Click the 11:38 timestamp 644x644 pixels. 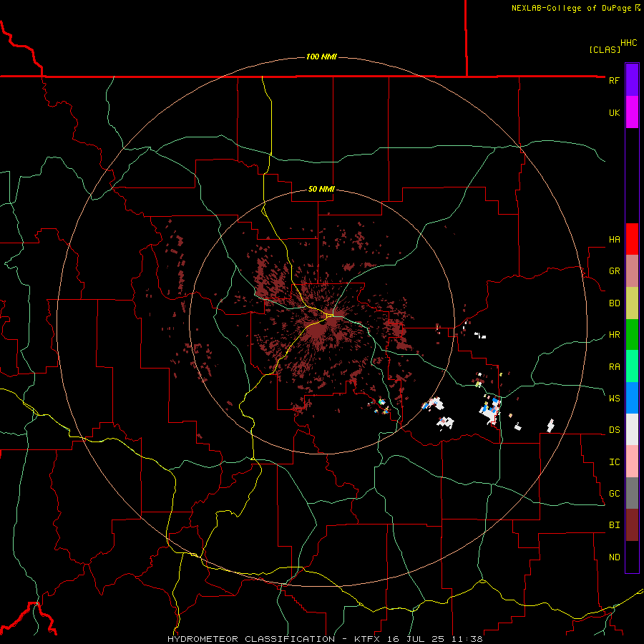pyautogui.click(x=467, y=639)
